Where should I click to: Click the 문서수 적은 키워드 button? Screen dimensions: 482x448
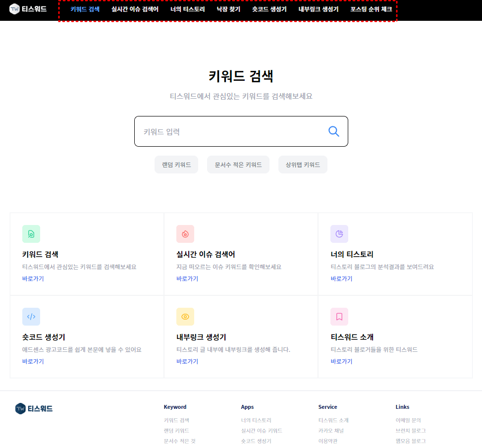238,165
